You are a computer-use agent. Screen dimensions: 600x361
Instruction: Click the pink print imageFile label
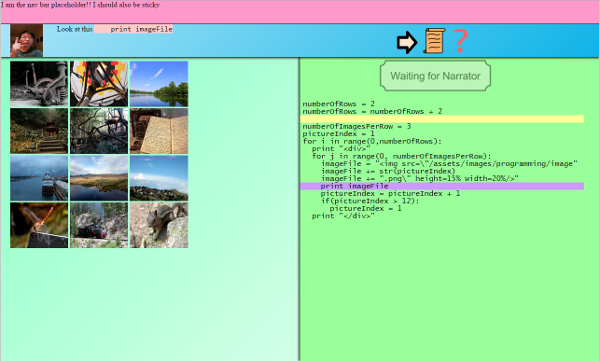point(134,29)
